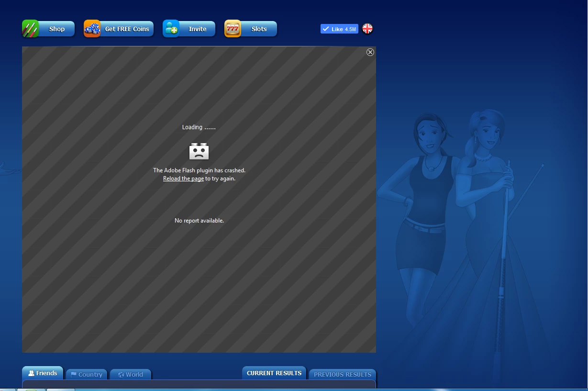Click the 'No report available.' text
Viewport: 588px width, 391px height.
point(199,221)
